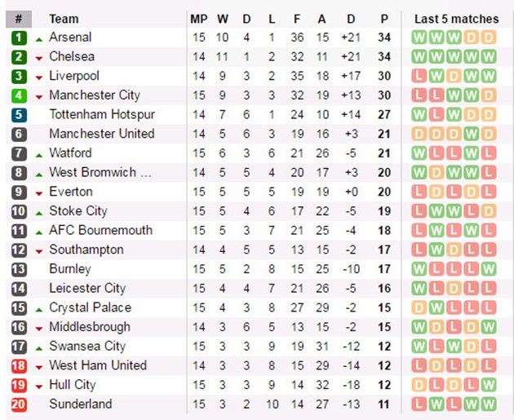
Task: Sort by the P points column header
Action: click(x=384, y=19)
